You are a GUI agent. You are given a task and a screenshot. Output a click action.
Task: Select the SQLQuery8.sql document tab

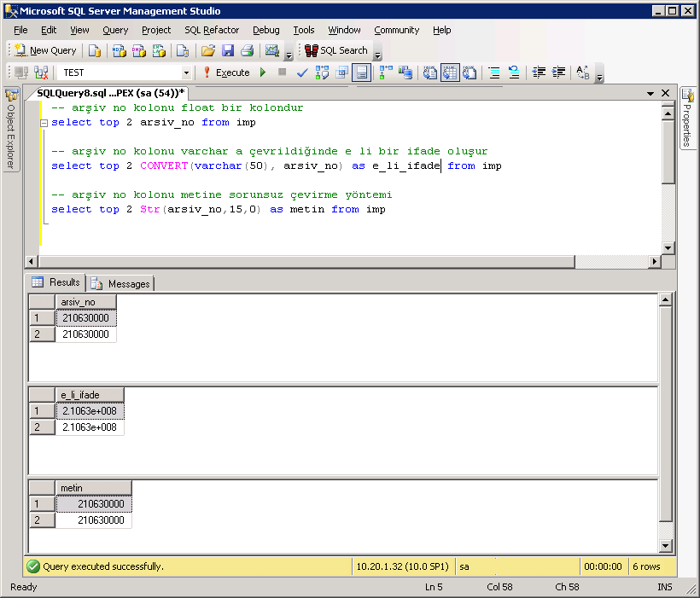[110, 93]
